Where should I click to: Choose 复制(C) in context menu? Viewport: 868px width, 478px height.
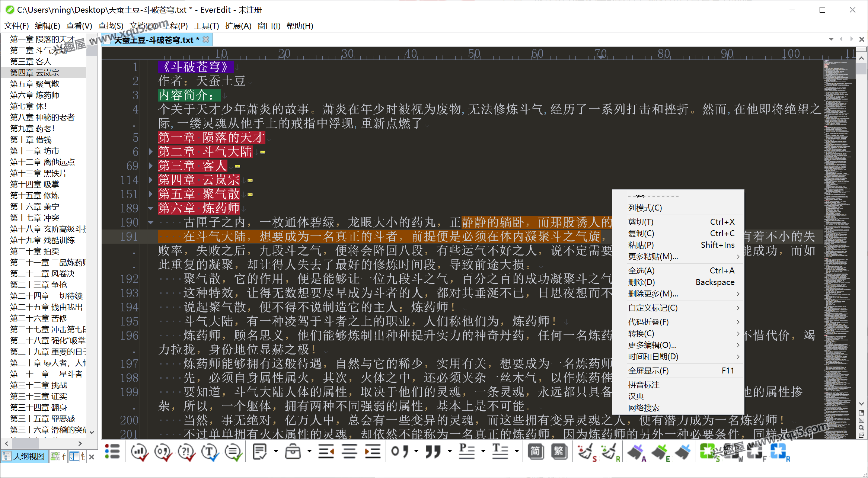(678, 233)
